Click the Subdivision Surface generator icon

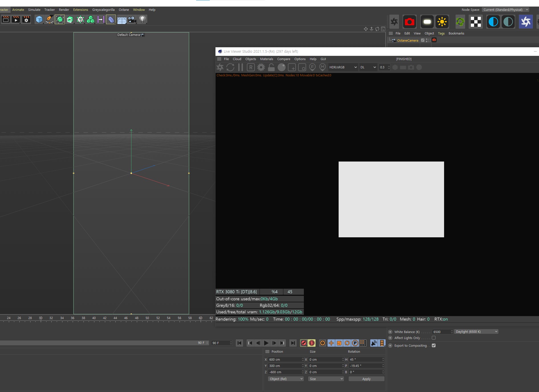[60, 19]
